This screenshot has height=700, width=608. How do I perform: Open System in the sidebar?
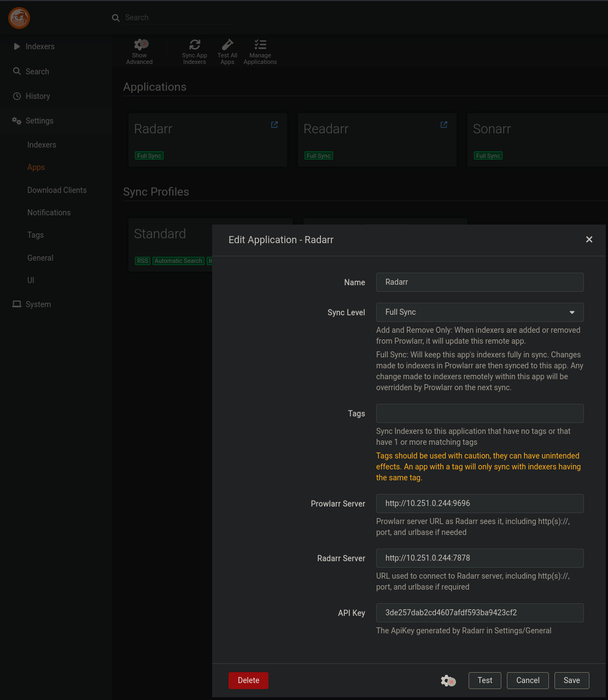pos(56,304)
